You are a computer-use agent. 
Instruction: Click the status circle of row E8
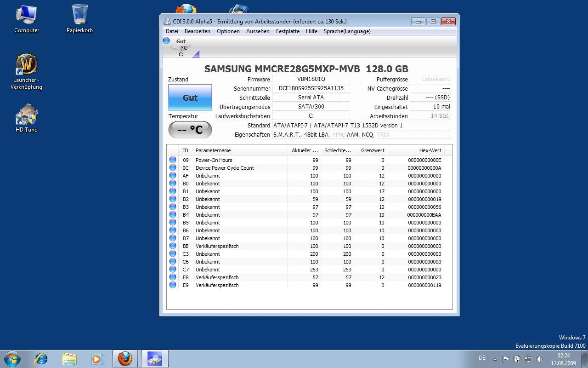(x=173, y=277)
